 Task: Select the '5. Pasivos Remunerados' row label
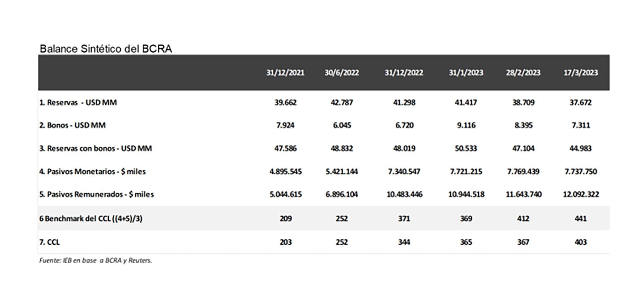point(97,194)
